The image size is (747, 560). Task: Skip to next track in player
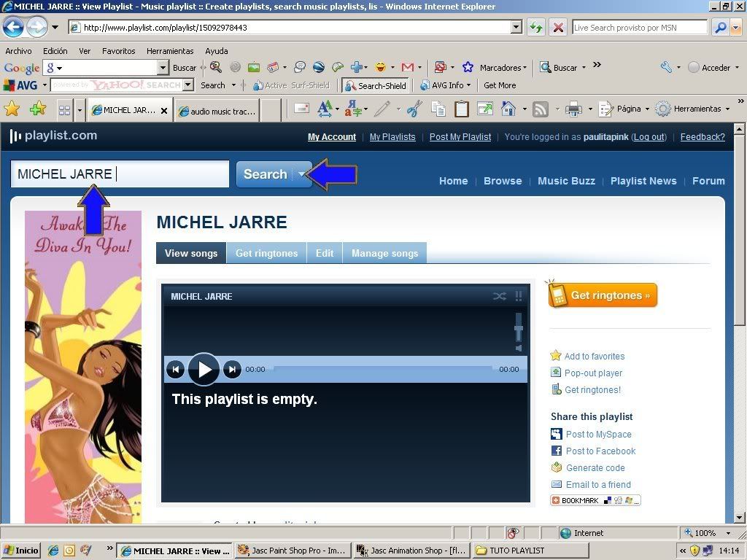[x=232, y=370]
